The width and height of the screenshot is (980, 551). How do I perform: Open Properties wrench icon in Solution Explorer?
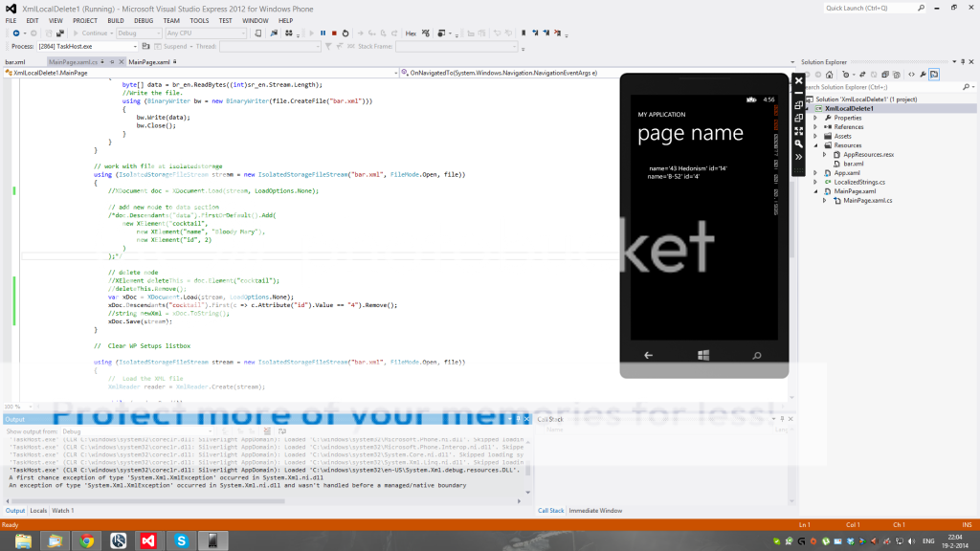coord(921,75)
